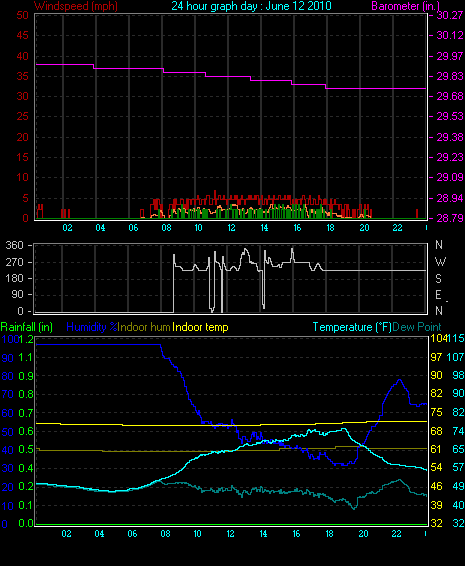Click the yellow indoor temp label 46
465x566 pixels.
coord(436,486)
